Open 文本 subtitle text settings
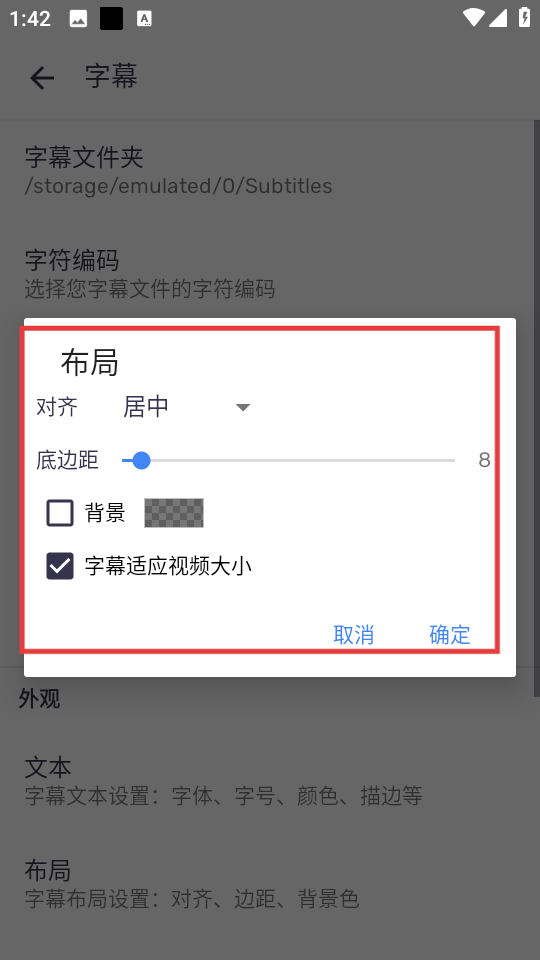540x960 pixels. [270, 781]
